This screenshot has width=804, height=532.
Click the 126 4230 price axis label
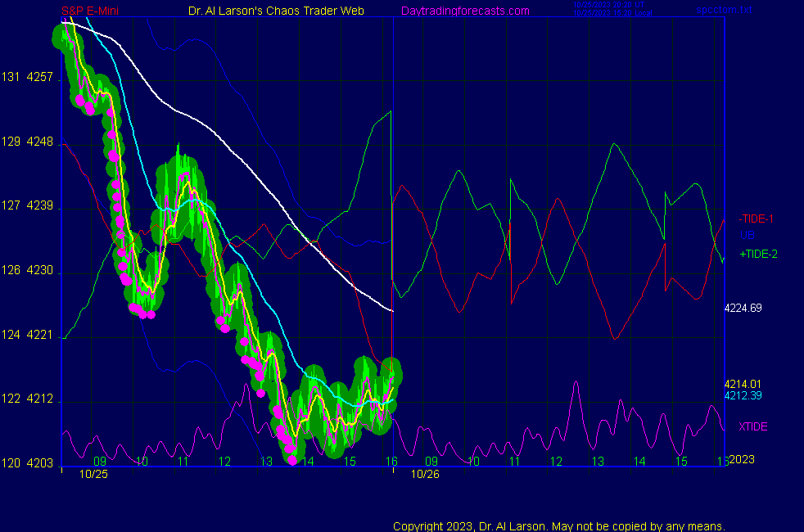coord(28,271)
